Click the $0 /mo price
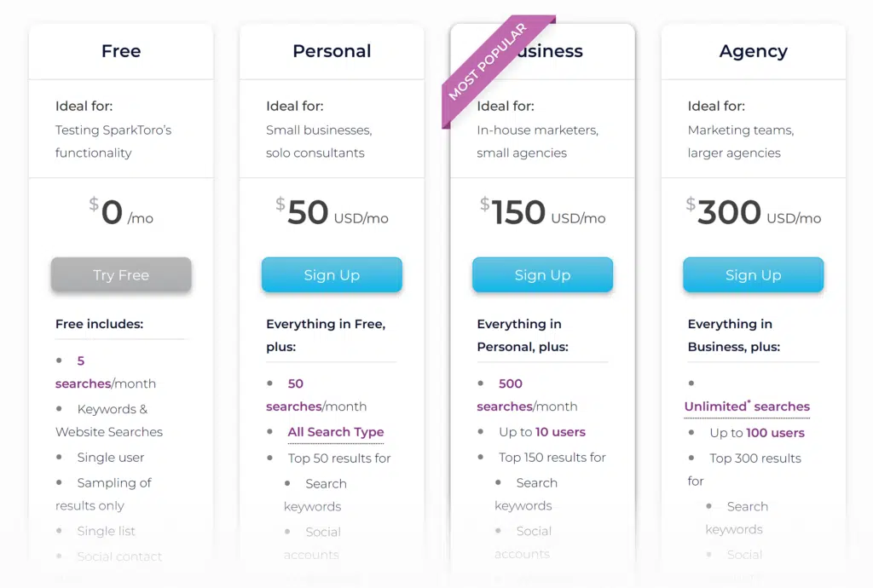The width and height of the screenshot is (873, 588). [x=121, y=213]
